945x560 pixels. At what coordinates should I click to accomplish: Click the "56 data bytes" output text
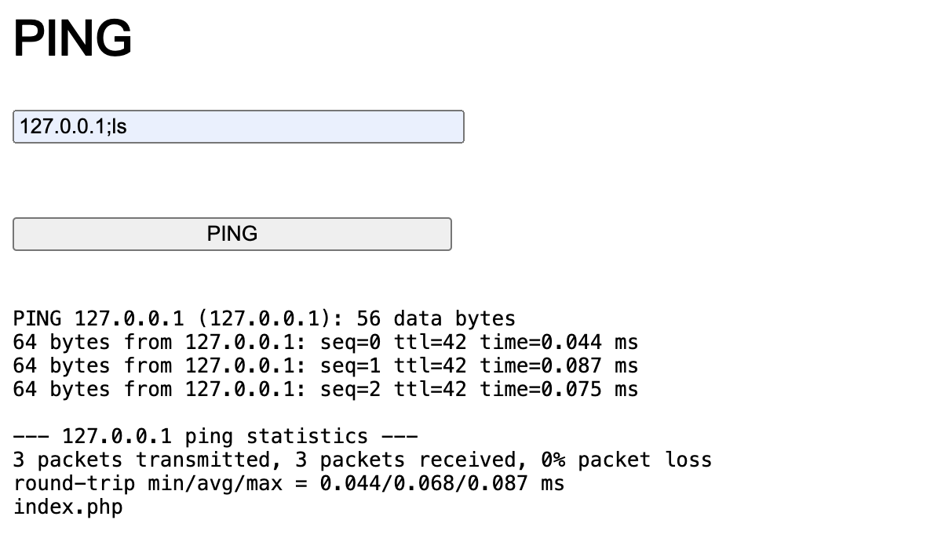[436, 319]
